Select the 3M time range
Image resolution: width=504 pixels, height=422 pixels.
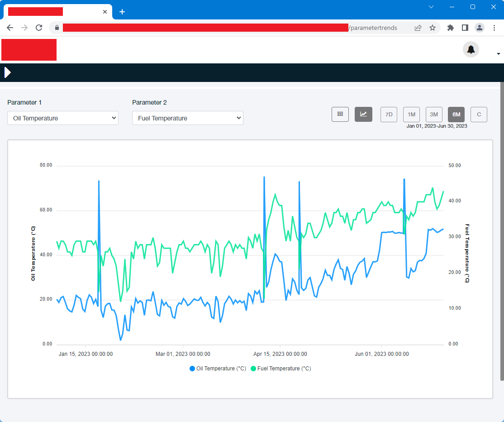click(x=434, y=115)
